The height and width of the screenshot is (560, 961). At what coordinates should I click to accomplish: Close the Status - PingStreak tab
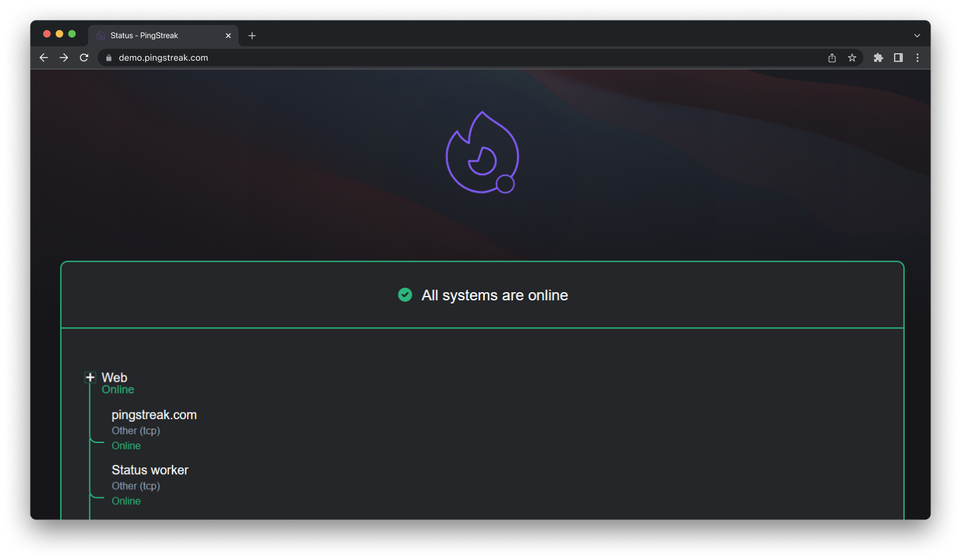tap(228, 36)
